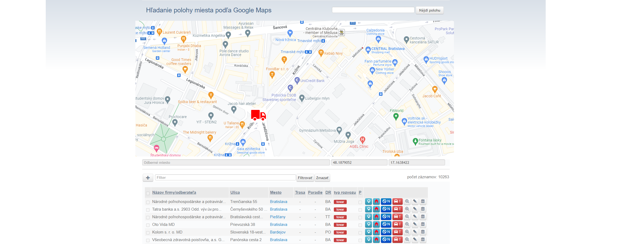Click the latitude field 48.1879052

(x=359, y=162)
